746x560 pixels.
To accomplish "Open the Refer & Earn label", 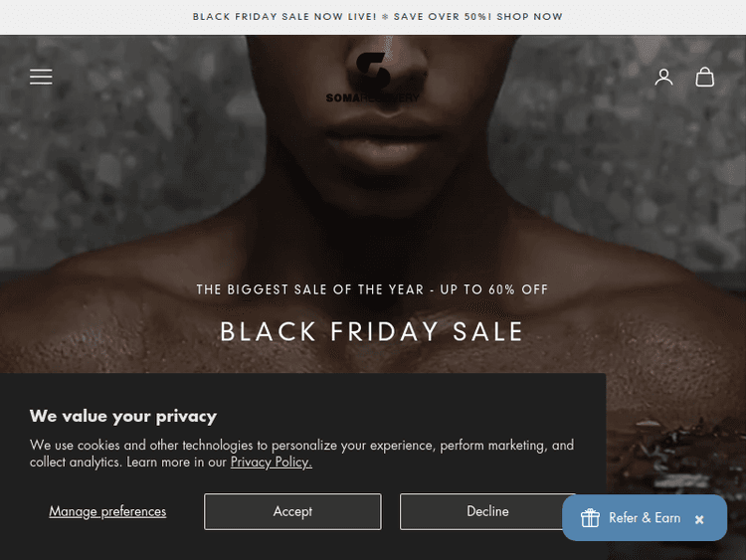I will (645, 518).
